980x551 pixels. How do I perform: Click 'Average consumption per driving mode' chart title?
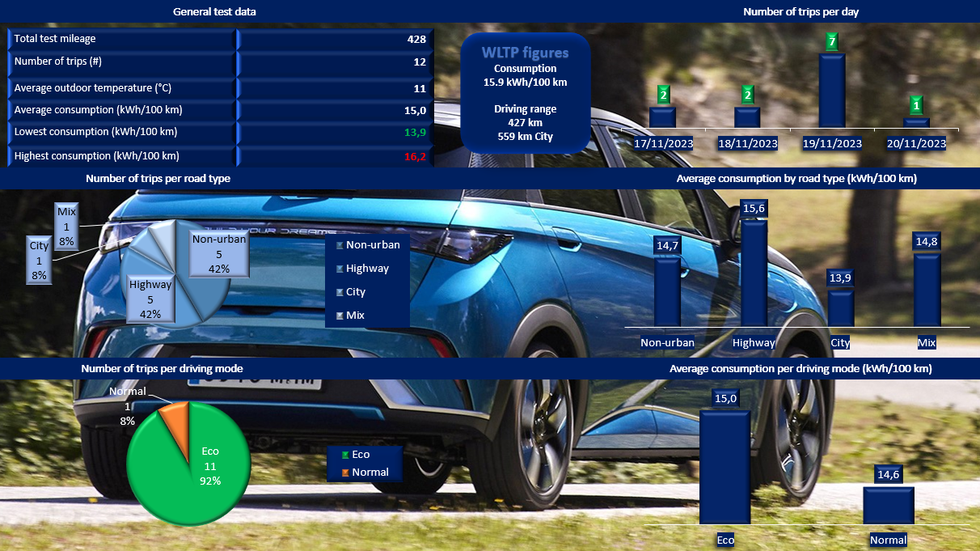click(x=800, y=368)
